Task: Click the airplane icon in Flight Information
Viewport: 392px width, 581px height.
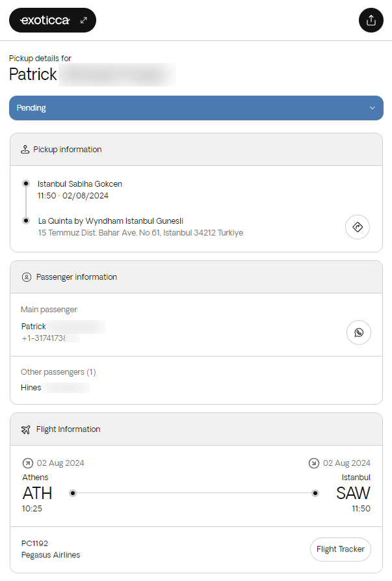Action: [x=26, y=429]
